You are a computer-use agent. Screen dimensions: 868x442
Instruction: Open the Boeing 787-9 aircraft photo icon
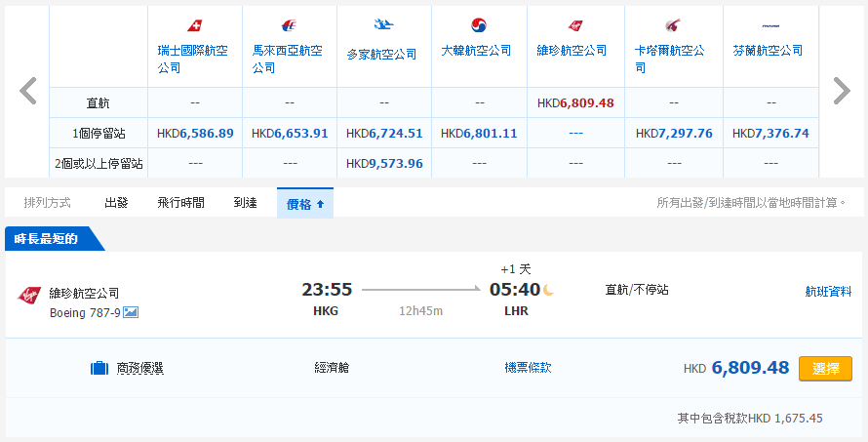tap(131, 312)
